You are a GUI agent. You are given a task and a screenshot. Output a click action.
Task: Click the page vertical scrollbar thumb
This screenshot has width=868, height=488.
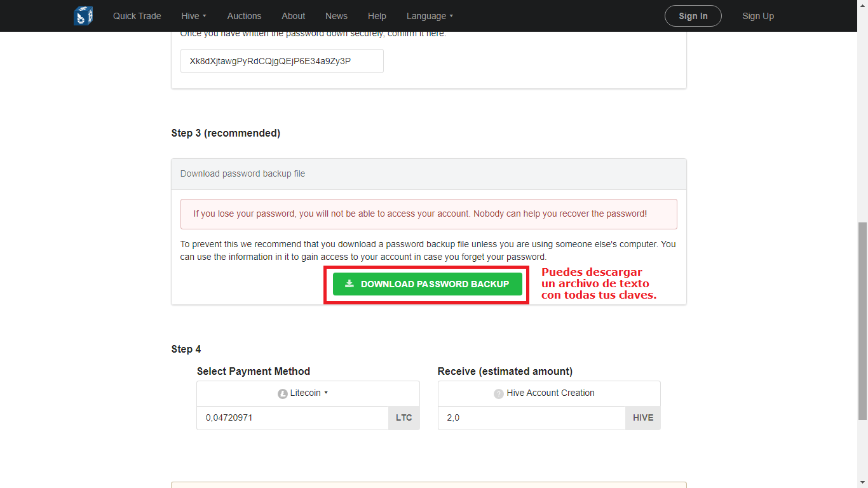tap(862, 321)
